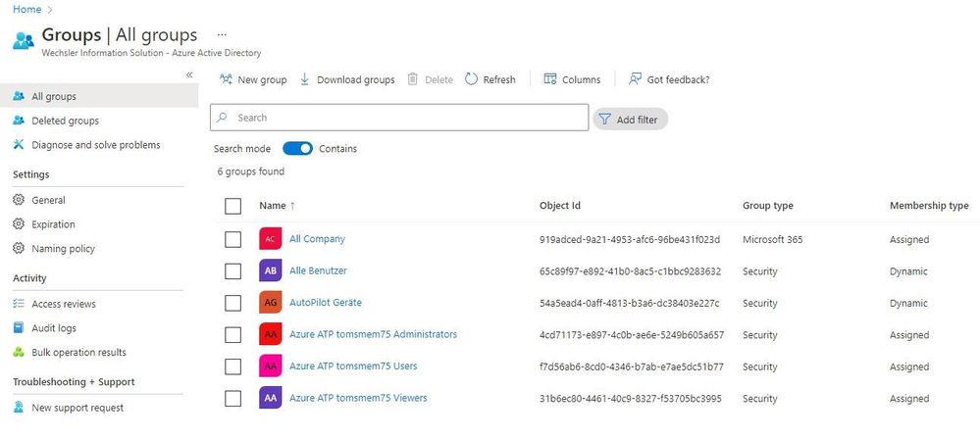Check the Azure ATP Users row checkbox

[233, 366]
